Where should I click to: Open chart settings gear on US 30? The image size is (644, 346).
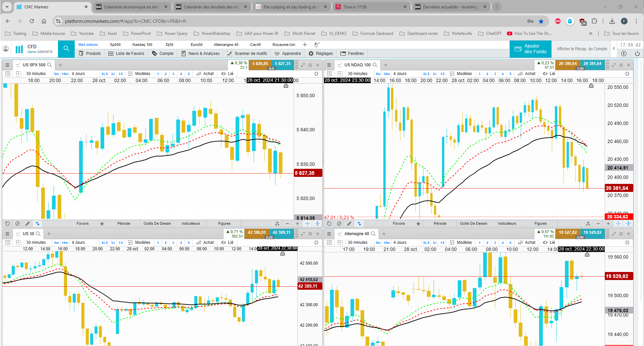316,243
